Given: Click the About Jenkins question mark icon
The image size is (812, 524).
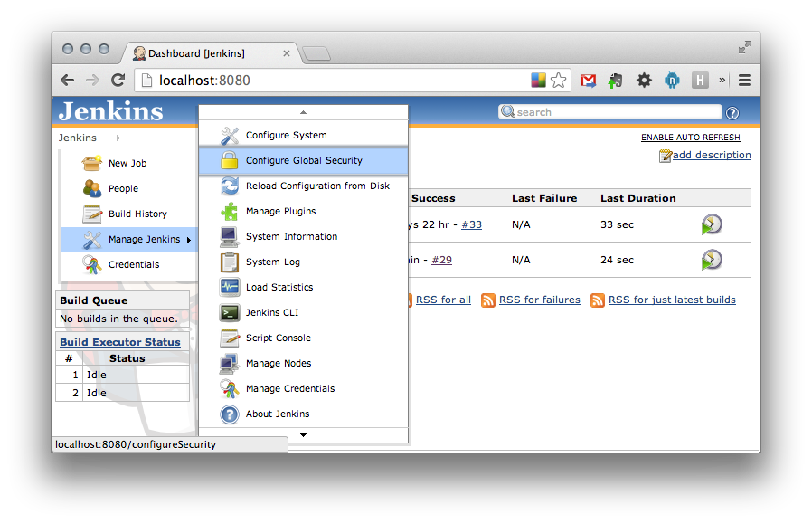Looking at the screenshot, I should (x=230, y=414).
